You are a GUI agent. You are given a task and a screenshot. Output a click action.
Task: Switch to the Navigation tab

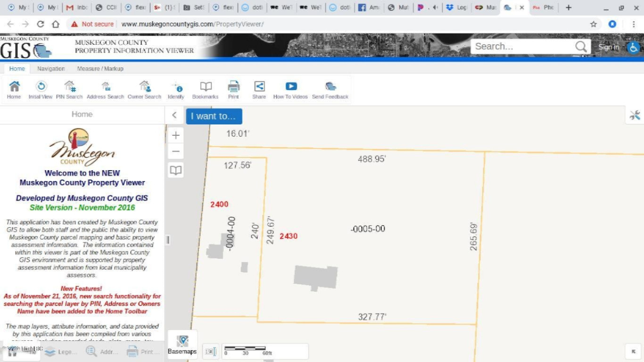[x=51, y=68]
